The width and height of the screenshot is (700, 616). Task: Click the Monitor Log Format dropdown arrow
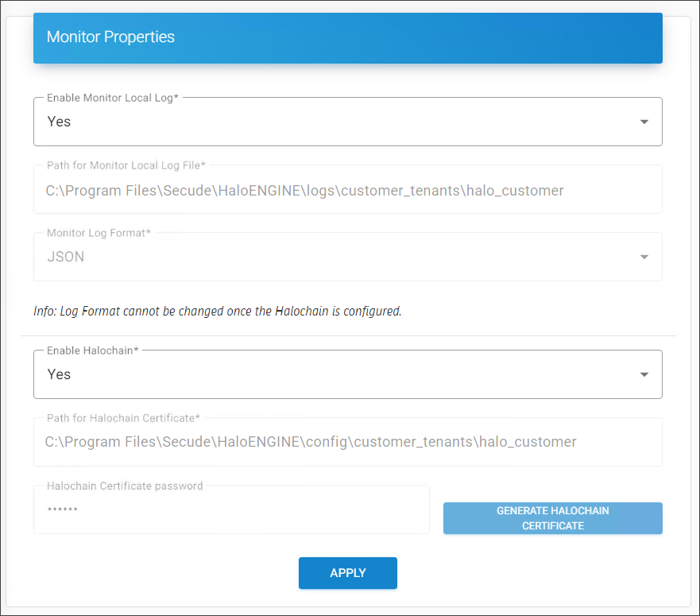tap(644, 256)
